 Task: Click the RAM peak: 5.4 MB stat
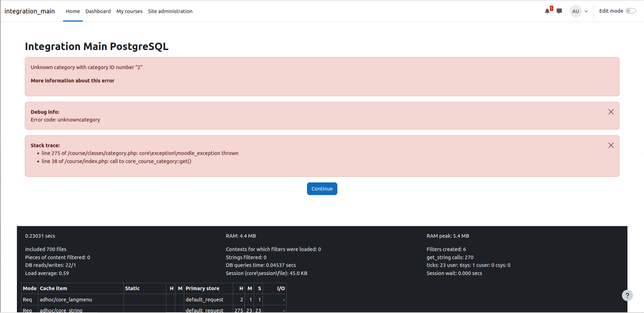point(448,236)
